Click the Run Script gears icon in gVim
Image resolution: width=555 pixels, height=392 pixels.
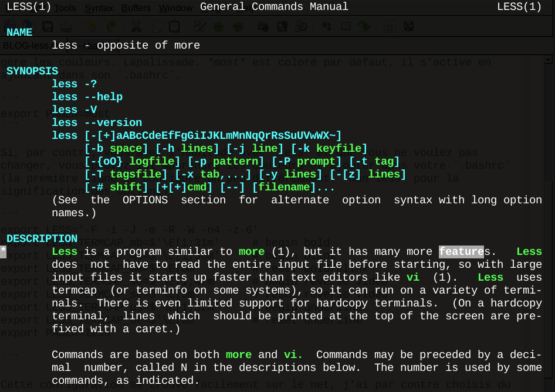(301, 26)
